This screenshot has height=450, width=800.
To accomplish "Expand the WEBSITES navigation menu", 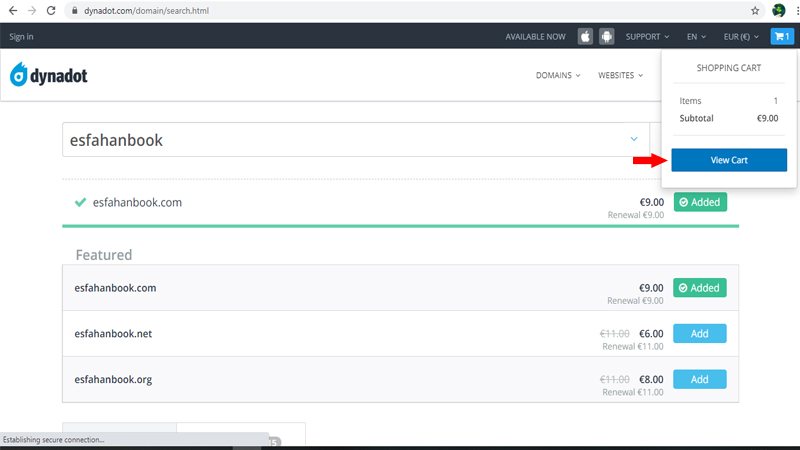I will tap(620, 75).
